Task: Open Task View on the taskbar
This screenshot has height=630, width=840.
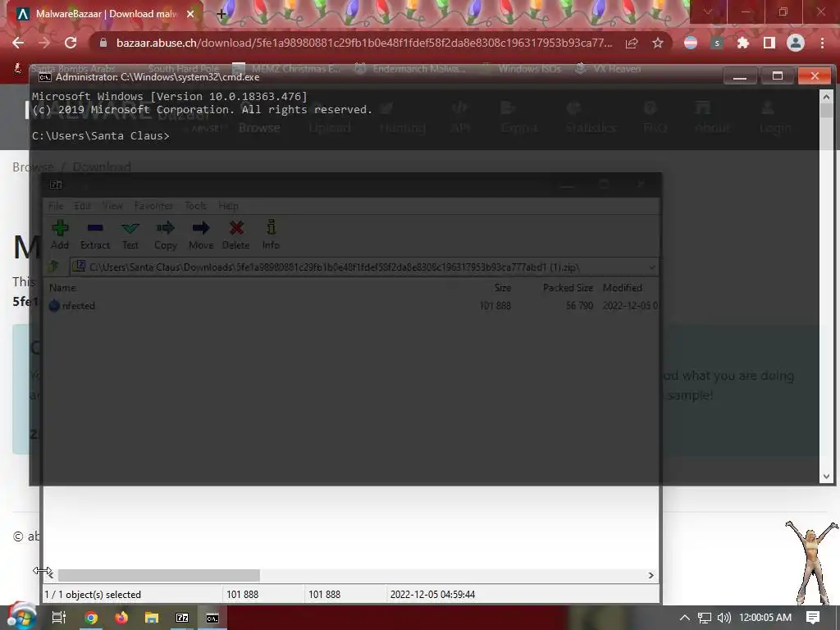Action: pyautogui.click(x=59, y=618)
